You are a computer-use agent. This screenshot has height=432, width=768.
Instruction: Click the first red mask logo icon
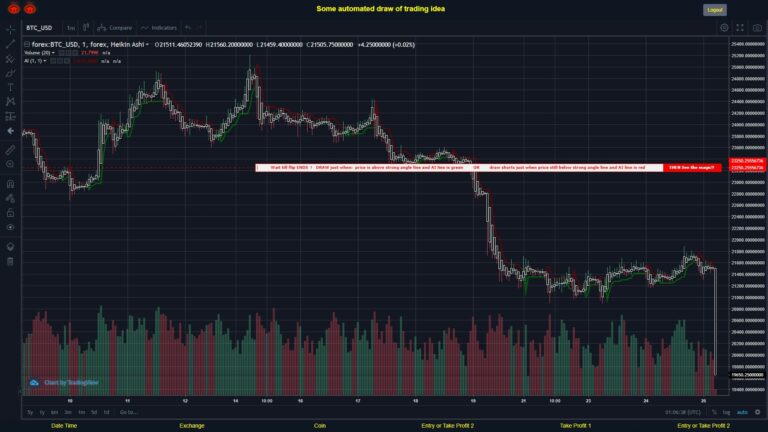(14, 8)
